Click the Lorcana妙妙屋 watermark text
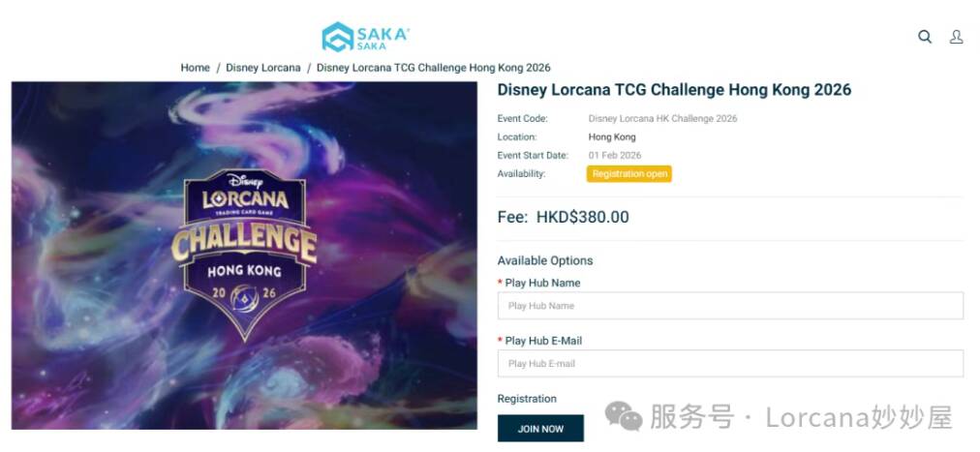Image resolution: width=980 pixels, height=452 pixels. click(859, 417)
